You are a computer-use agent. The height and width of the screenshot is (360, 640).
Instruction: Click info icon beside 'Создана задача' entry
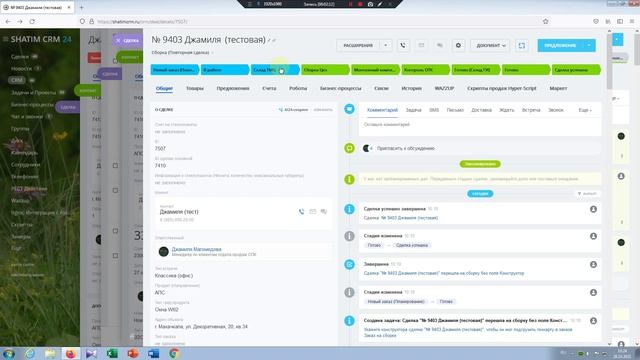[x=349, y=321]
